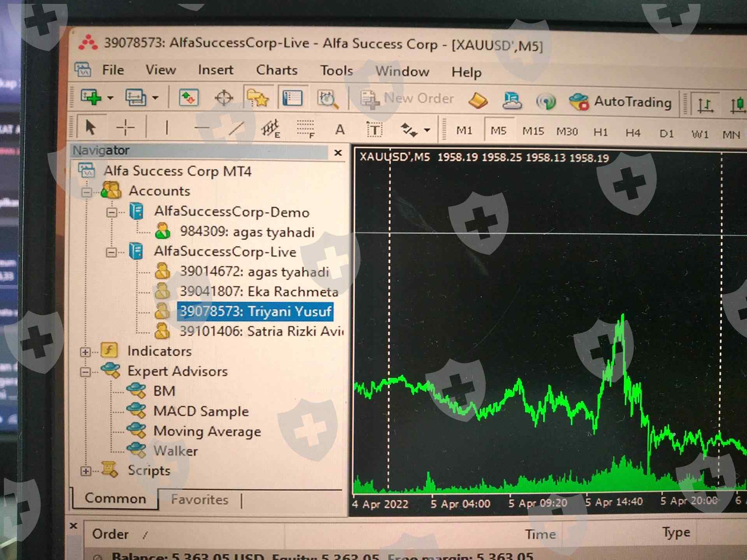Switch to the Favorites tab

[200, 500]
